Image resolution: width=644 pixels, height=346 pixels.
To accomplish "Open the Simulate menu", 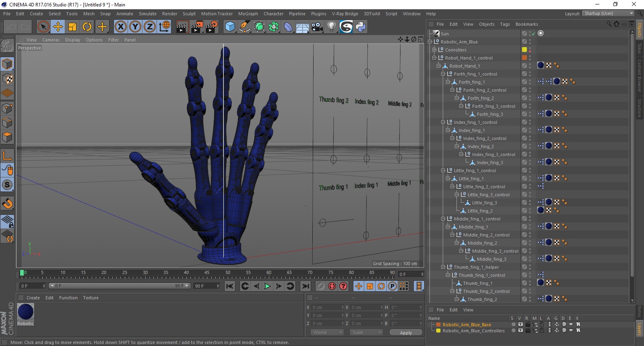I will [x=148, y=14].
